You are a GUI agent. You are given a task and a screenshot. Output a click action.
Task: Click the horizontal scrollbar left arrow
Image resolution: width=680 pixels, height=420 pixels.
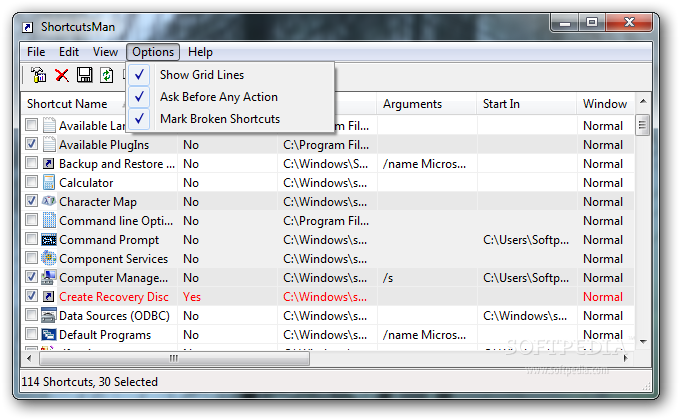point(29,358)
